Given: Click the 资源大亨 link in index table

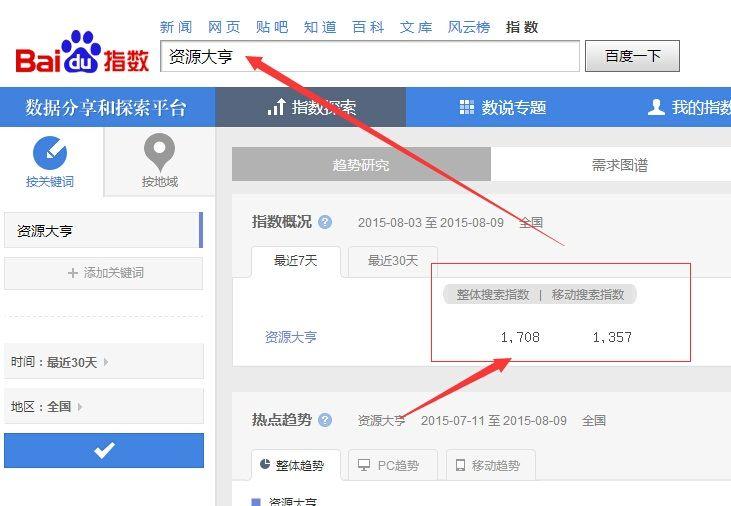Looking at the screenshot, I should click(290, 337).
